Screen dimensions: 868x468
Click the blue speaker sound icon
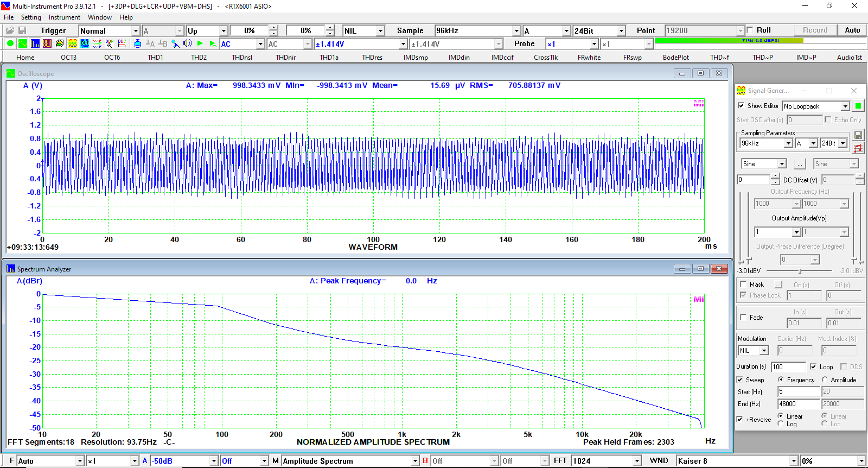tap(188, 44)
